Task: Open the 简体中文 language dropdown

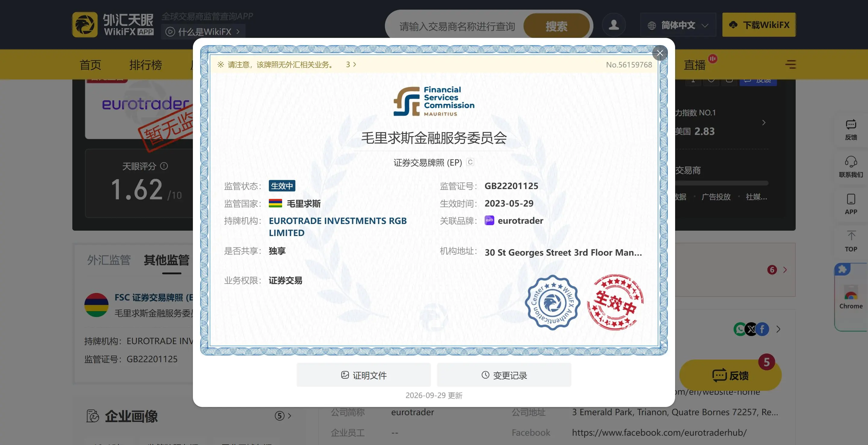Action: tap(678, 25)
